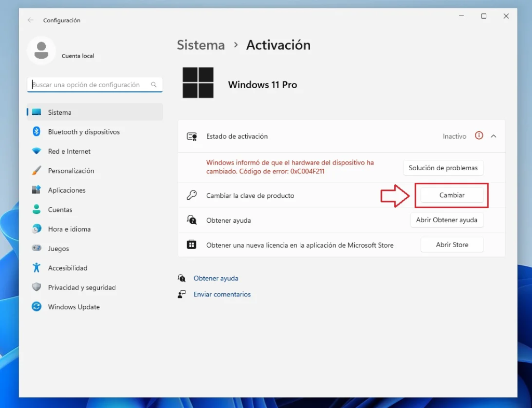Click the monitor icon beside Sistema
Screen dimensions: 532x408
36,112
